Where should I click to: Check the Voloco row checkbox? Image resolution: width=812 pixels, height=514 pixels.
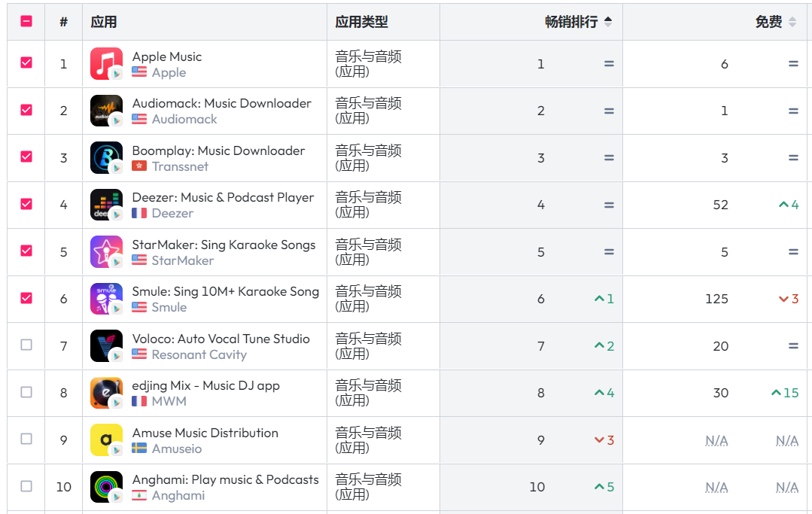coord(26,345)
